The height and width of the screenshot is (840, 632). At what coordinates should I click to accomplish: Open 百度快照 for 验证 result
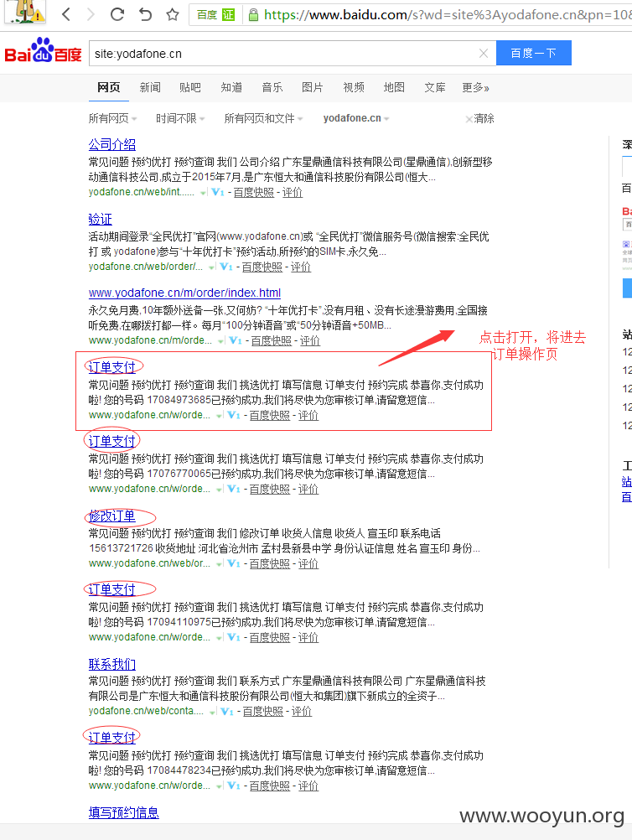click(x=262, y=267)
